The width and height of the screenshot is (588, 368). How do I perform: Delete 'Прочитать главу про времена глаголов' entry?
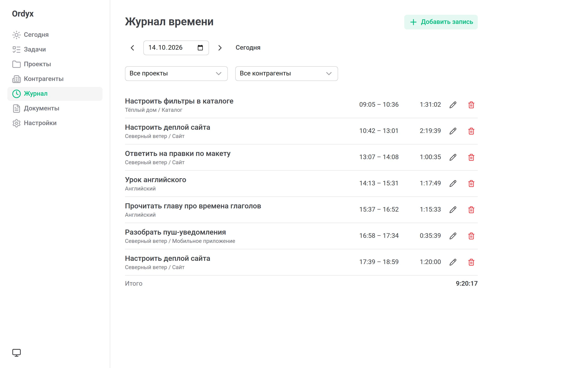point(471,210)
